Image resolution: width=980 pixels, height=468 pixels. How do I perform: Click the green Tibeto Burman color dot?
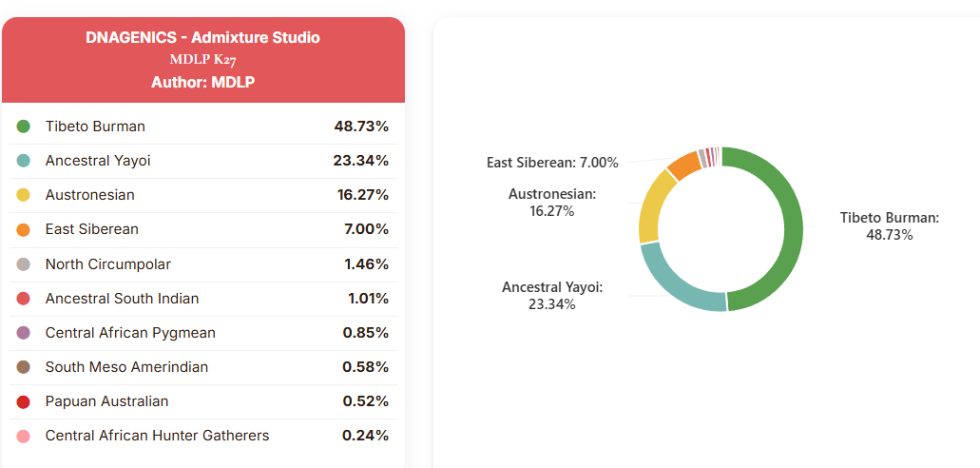[24, 127]
